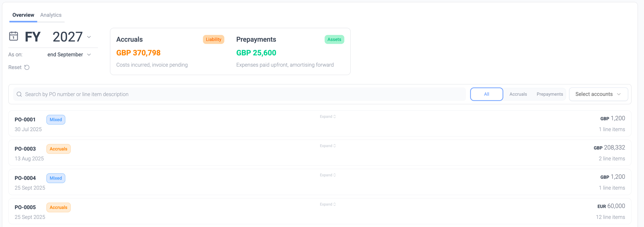Filter the list by Prepayments
The width and height of the screenshot is (644, 227).
point(550,94)
